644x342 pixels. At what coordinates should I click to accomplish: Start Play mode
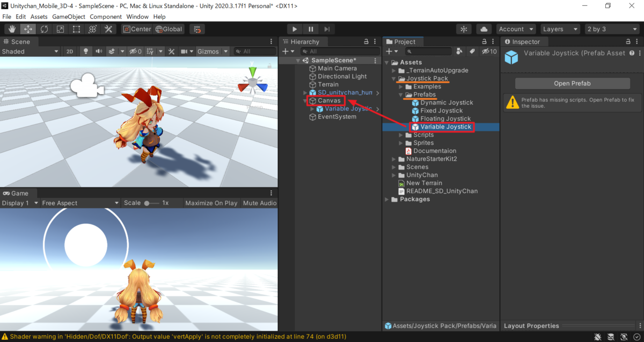(295, 29)
